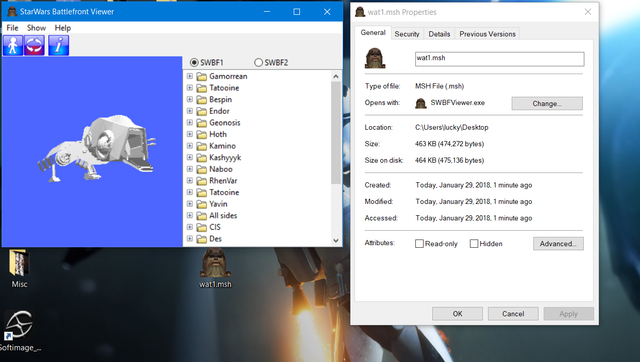The width and height of the screenshot is (640, 362).
Task: Click the Yavin folder icon
Action: 201,204
